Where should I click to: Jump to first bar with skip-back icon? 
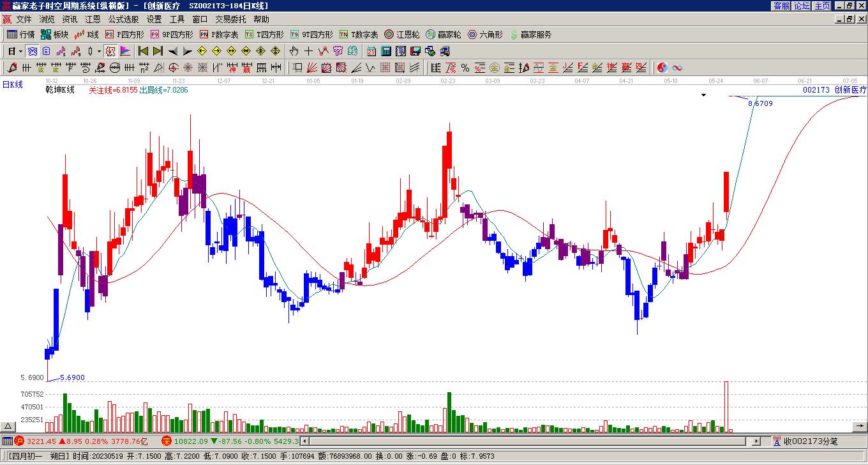143,51
